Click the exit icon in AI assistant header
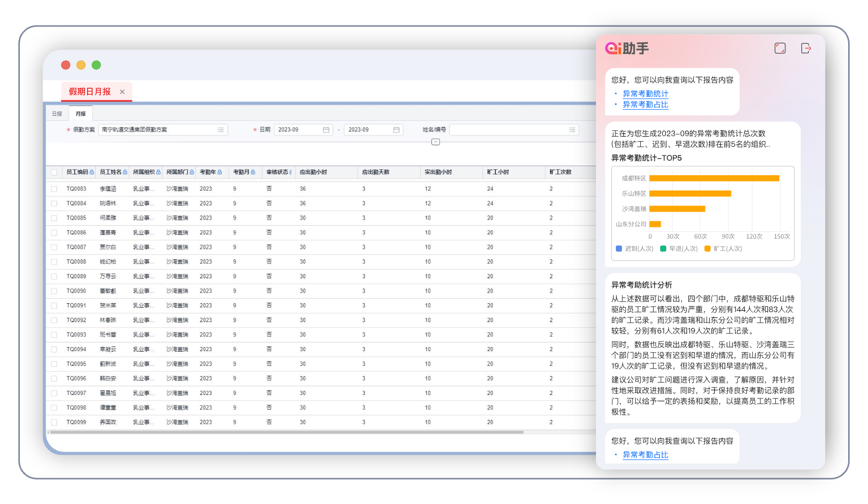868x504 pixels. click(x=806, y=48)
